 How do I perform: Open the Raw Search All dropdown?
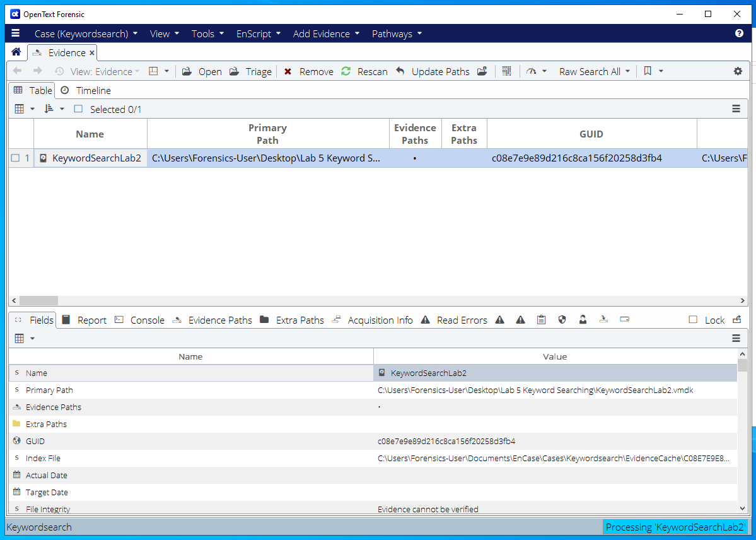pos(595,71)
